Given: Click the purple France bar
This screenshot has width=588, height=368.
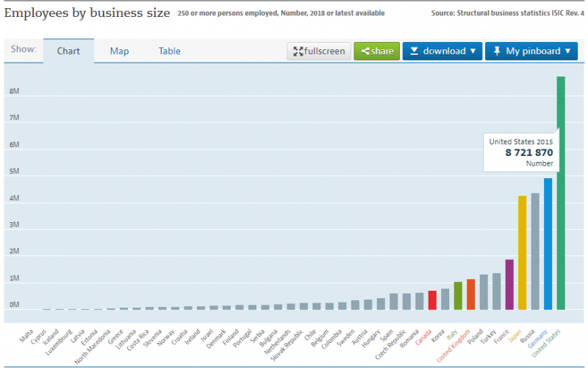Looking at the screenshot, I should [509, 284].
